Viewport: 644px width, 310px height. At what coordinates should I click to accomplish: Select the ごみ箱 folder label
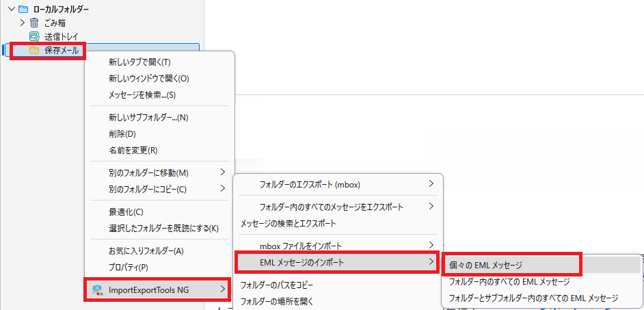[55, 23]
